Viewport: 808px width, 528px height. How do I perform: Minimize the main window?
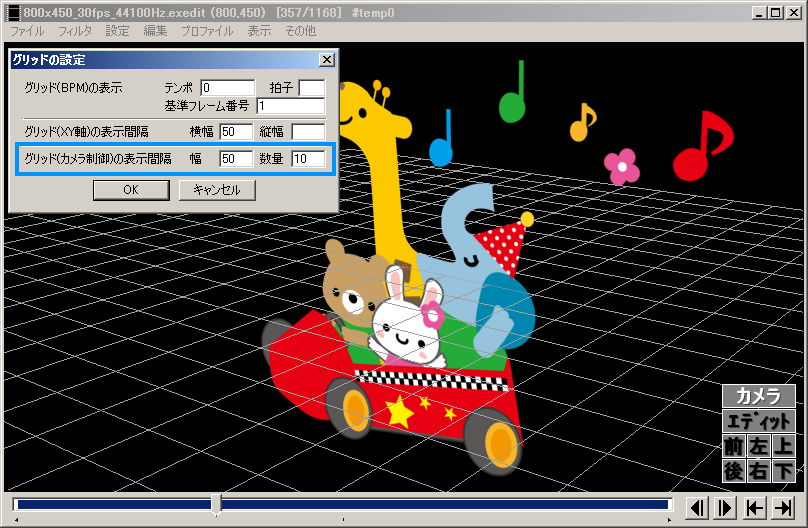(758, 13)
